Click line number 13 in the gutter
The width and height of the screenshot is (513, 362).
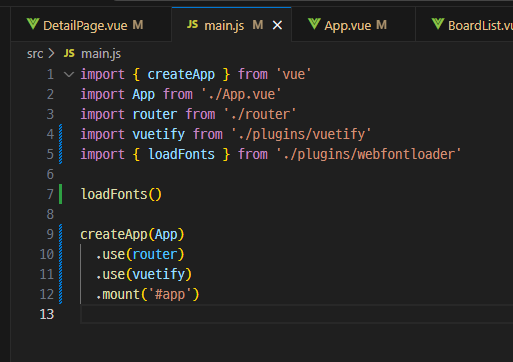47,314
